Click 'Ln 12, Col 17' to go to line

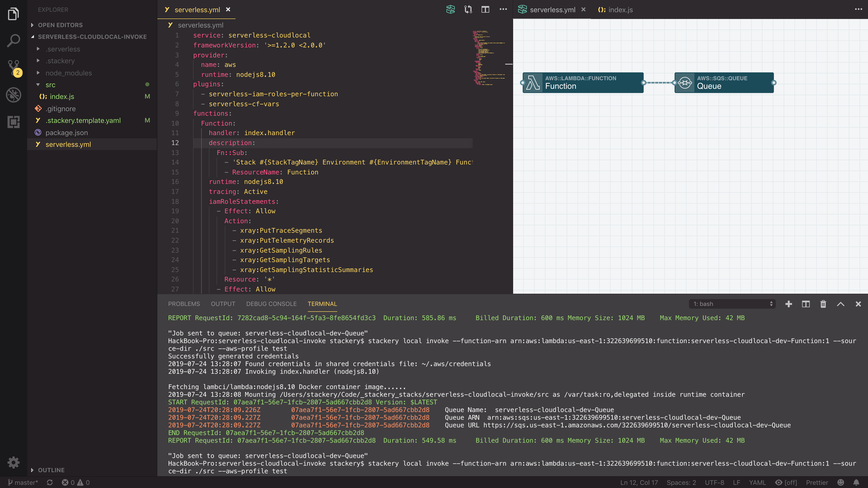point(639,482)
